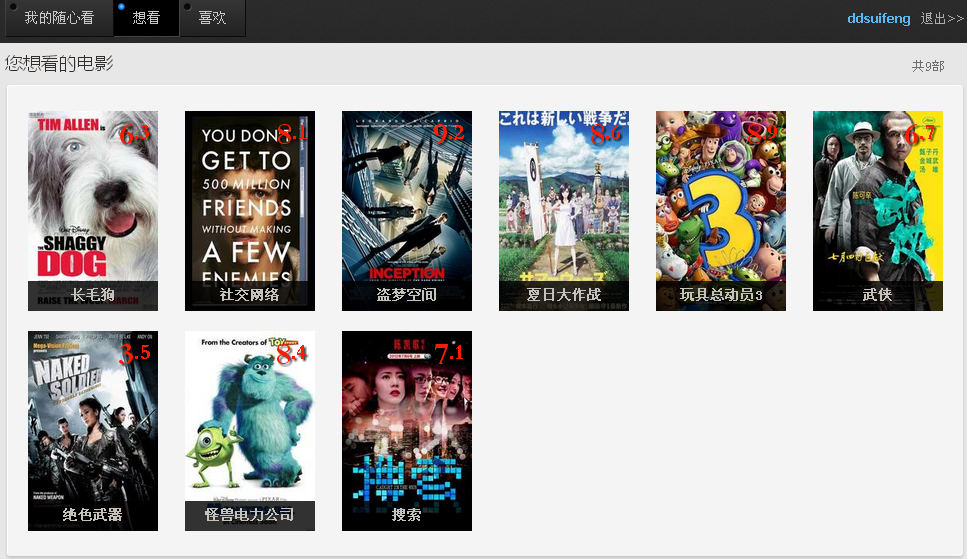967x559 pixels.
Task: Click the 6.7 rating on 武侠
Action: (x=920, y=134)
